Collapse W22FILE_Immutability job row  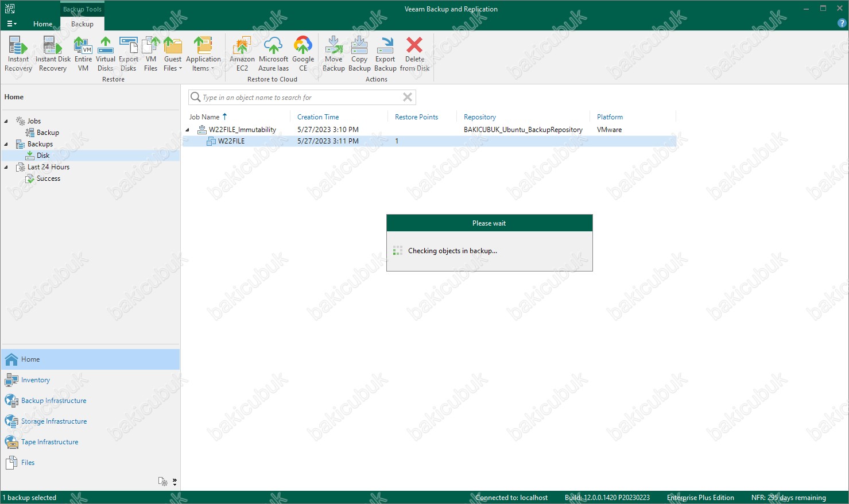pyautogui.click(x=187, y=130)
